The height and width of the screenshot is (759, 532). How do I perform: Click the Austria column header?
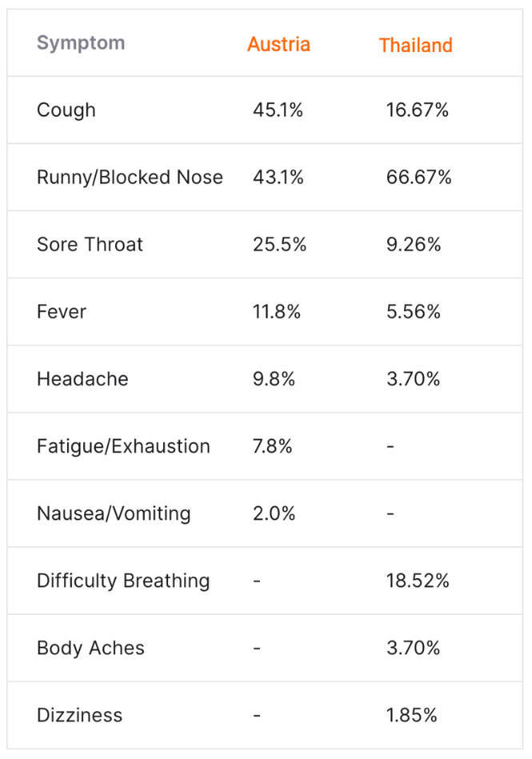(278, 44)
